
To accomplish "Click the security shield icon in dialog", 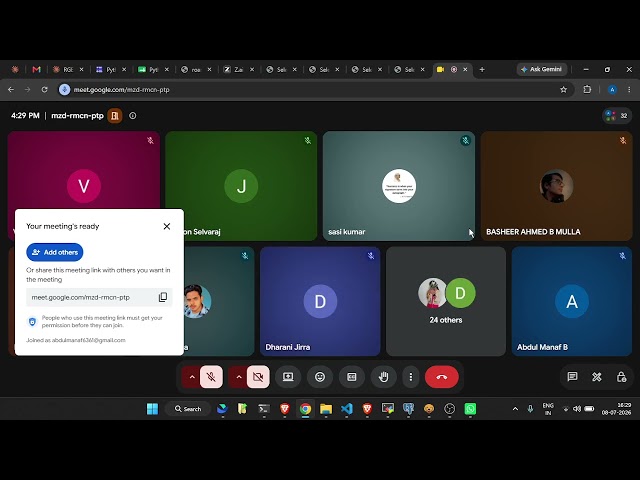I will pyautogui.click(x=33, y=322).
